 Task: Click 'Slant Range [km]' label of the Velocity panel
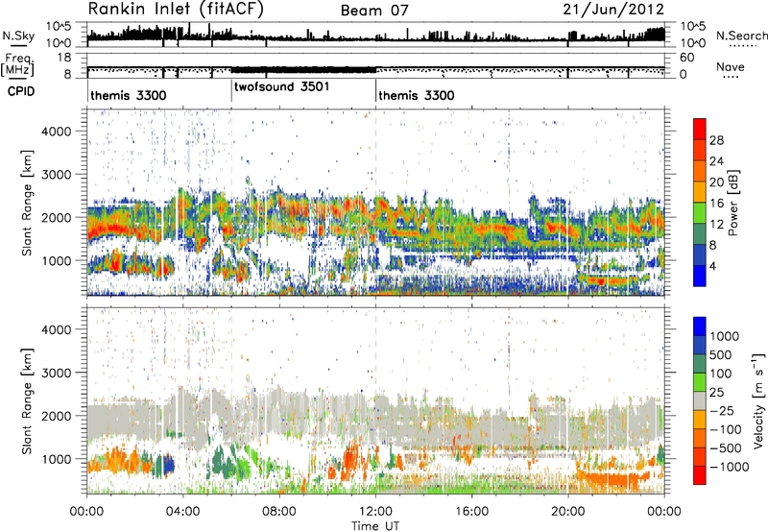(27, 401)
